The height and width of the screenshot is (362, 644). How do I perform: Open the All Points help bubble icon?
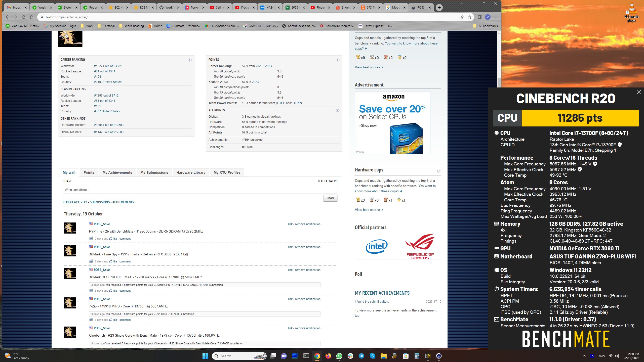pyautogui.click(x=338, y=110)
